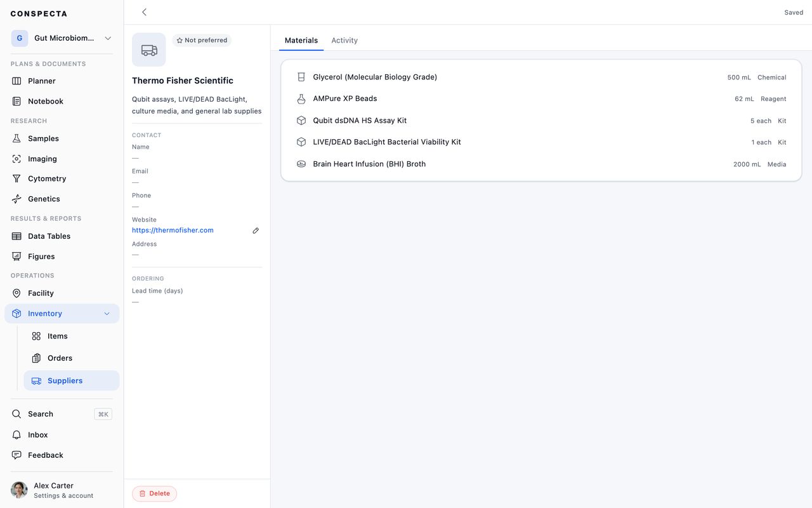Open the Items inventory page
The image size is (812, 508).
pyautogui.click(x=72, y=337)
